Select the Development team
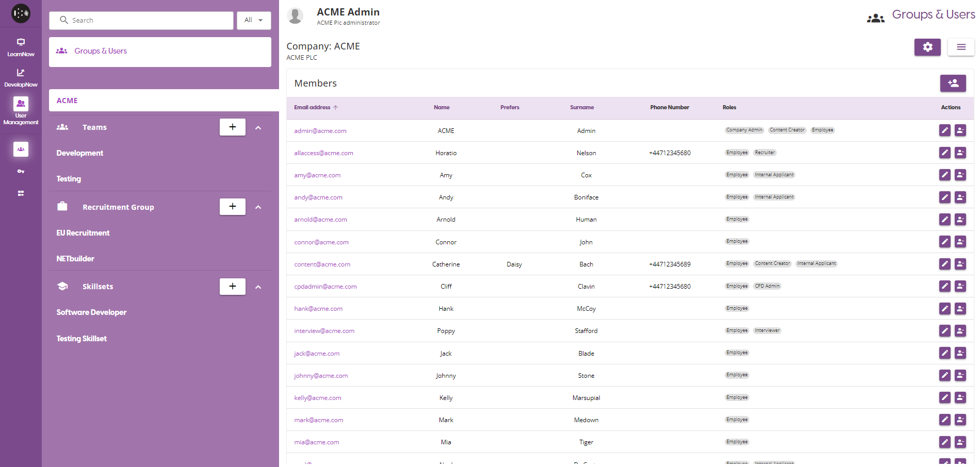The image size is (980, 467). pyautogui.click(x=80, y=153)
